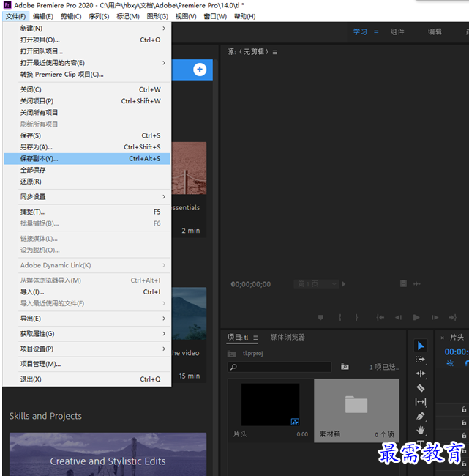Click the Project panel search field
Image resolution: width=469 pixels, height=476 pixels.
pyautogui.click(x=279, y=367)
